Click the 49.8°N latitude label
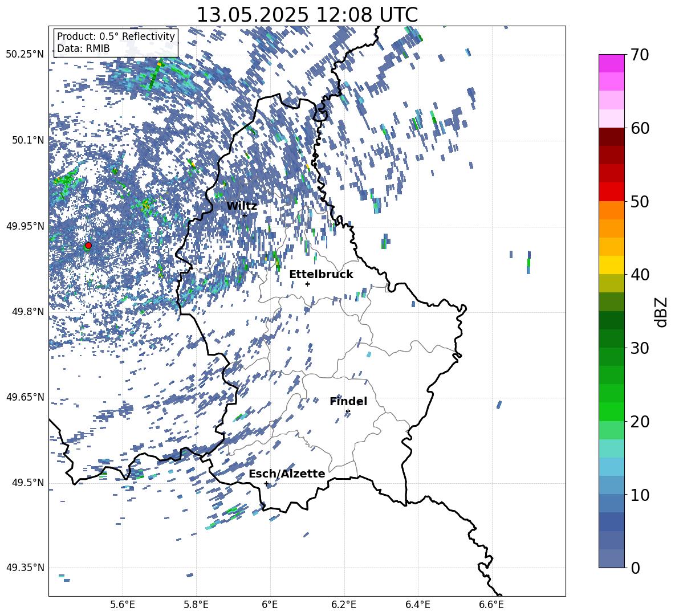The width and height of the screenshot is (675, 616). (28, 312)
